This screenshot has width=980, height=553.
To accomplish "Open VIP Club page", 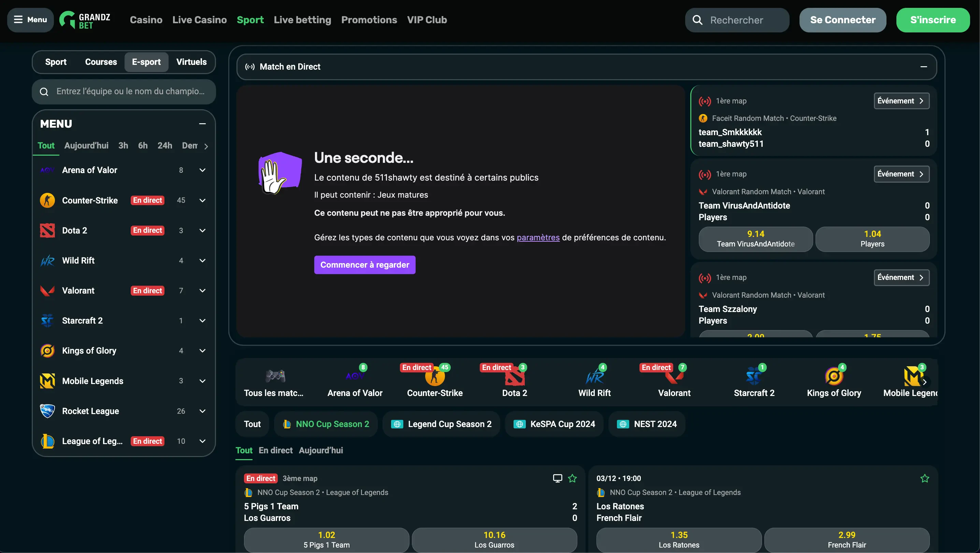I will pyautogui.click(x=427, y=20).
